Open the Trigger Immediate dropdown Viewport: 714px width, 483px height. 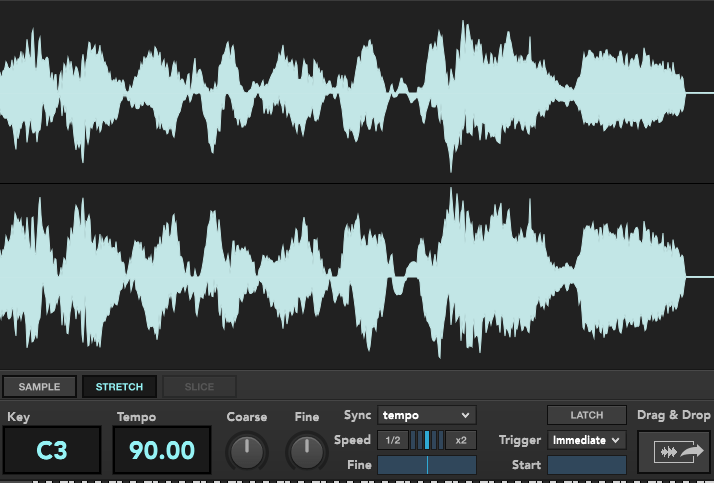click(x=586, y=440)
